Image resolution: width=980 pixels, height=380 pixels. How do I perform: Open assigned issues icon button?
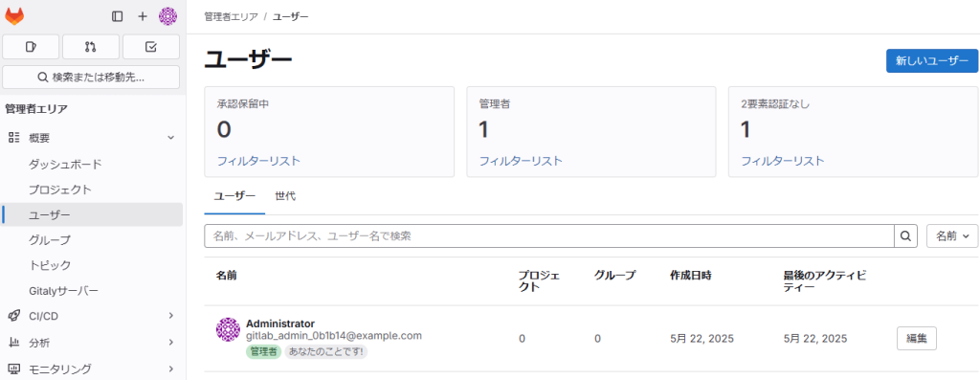pos(32,46)
